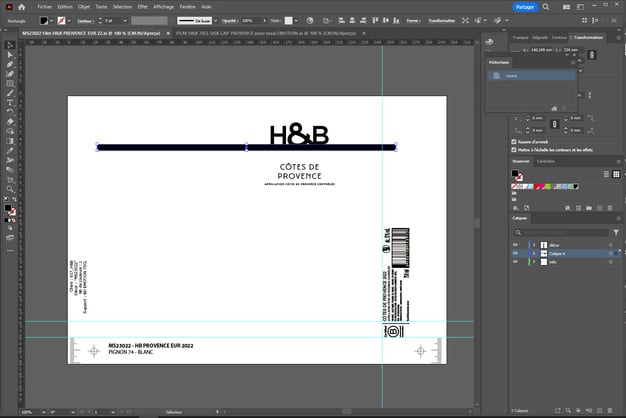626x418 pixels.
Task: Expand the décor layer
Action: pyautogui.click(x=534, y=245)
